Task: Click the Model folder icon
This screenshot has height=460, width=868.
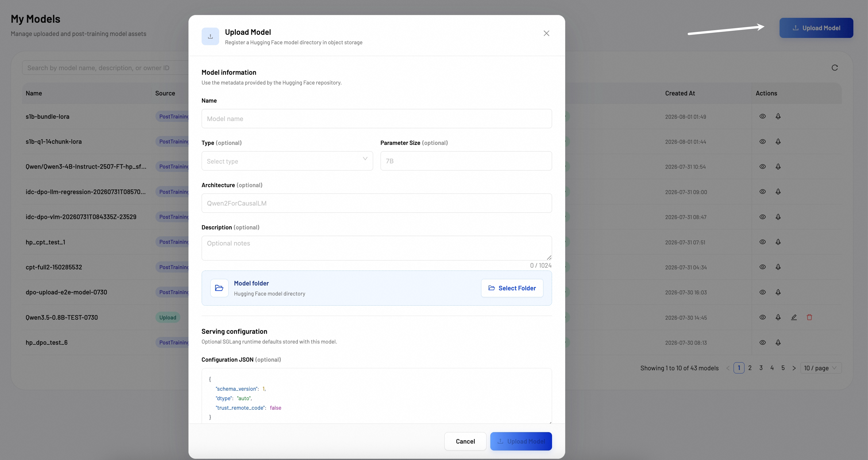Action: [x=219, y=288]
